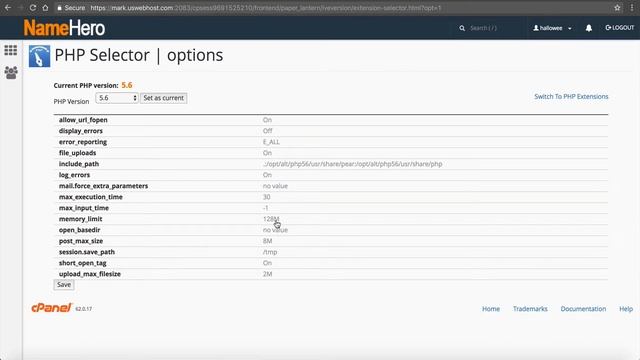Open Trademarks footer link
640x360 pixels.
click(x=530, y=309)
